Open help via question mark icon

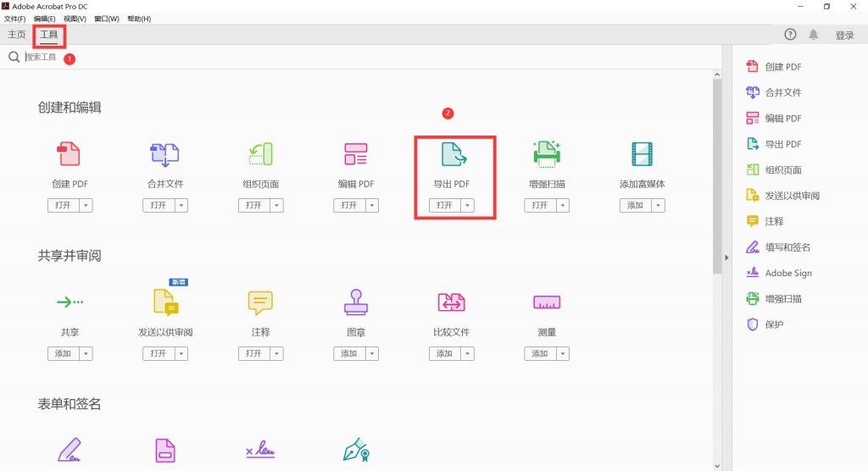click(x=791, y=35)
